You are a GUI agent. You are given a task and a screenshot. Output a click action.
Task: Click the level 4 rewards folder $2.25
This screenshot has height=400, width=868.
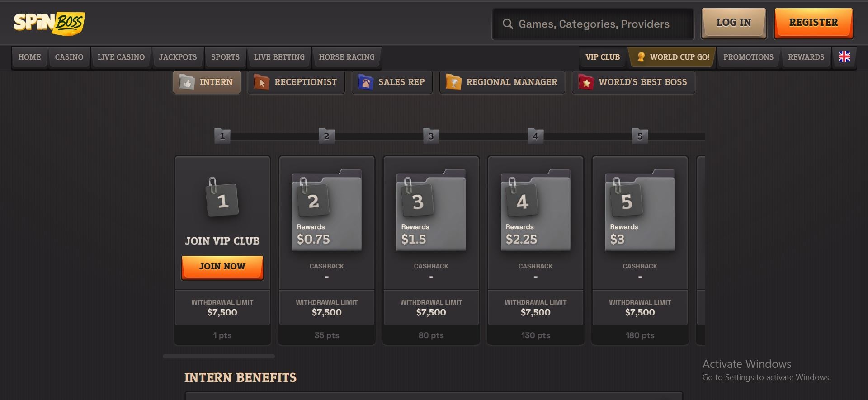[x=536, y=210]
